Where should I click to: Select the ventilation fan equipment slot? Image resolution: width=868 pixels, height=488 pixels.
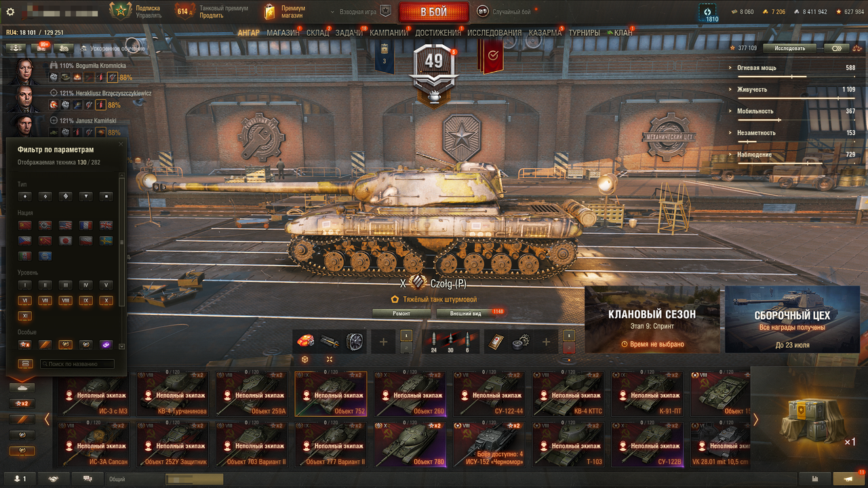(x=355, y=342)
